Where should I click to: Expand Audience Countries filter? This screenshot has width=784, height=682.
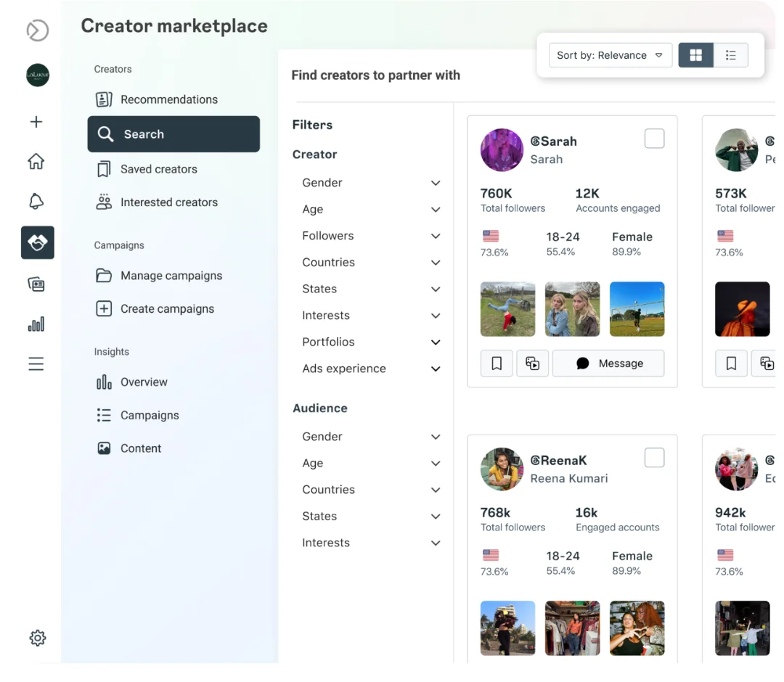371,490
